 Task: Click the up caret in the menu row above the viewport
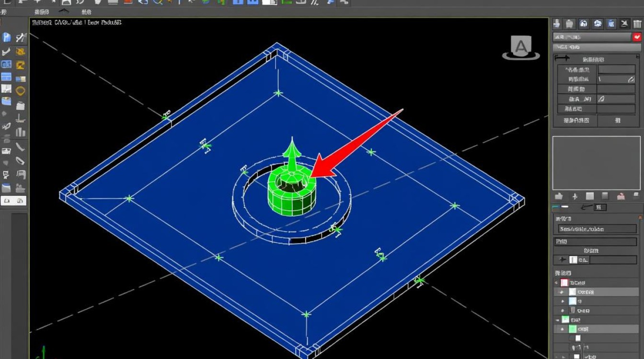pyautogui.click(x=65, y=11)
